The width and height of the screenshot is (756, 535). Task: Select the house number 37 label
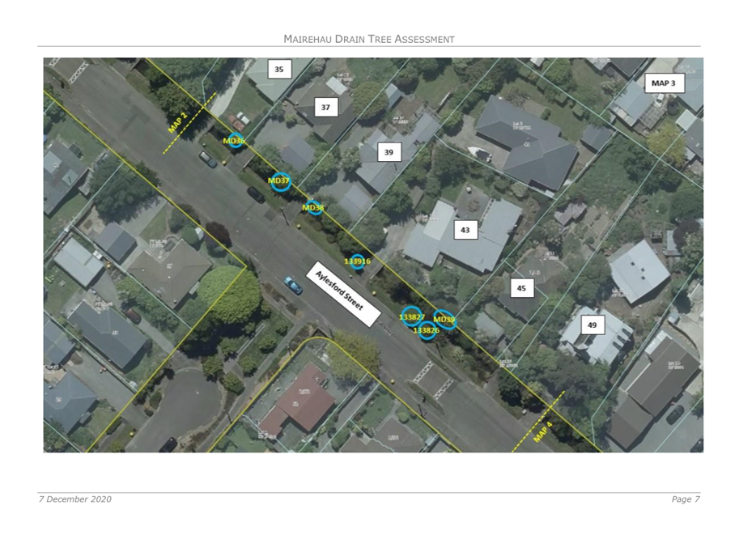(326, 107)
